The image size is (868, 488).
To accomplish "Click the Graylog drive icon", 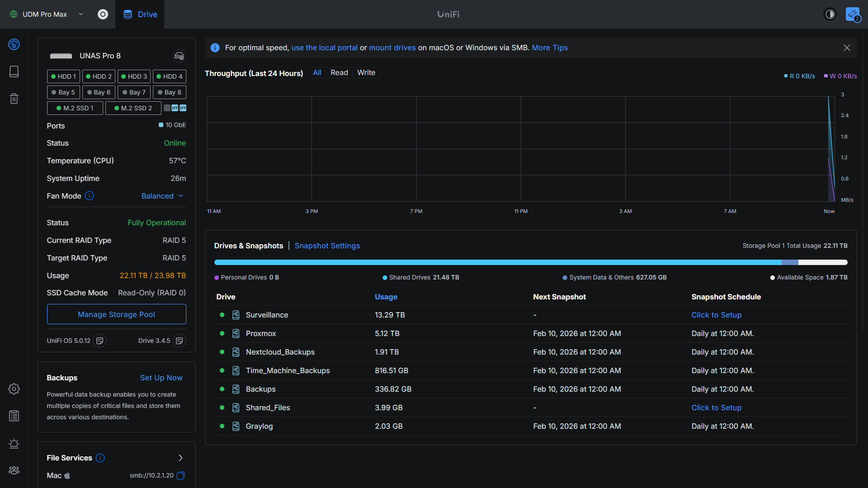I will click(236, 426).
